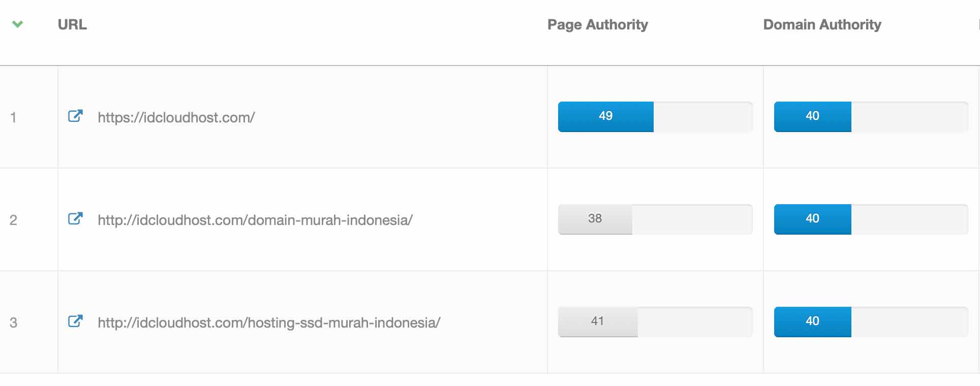Click external link icon beside domain-murah-indonesia URL
The height and width of the screenshot is (386, 980).
click(75, 219)
